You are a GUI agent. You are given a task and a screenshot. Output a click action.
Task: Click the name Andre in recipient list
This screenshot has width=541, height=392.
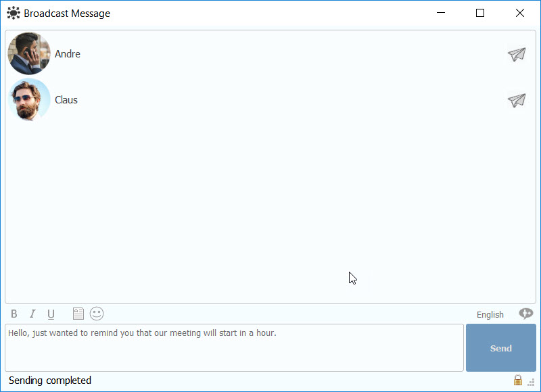(68, 54)
